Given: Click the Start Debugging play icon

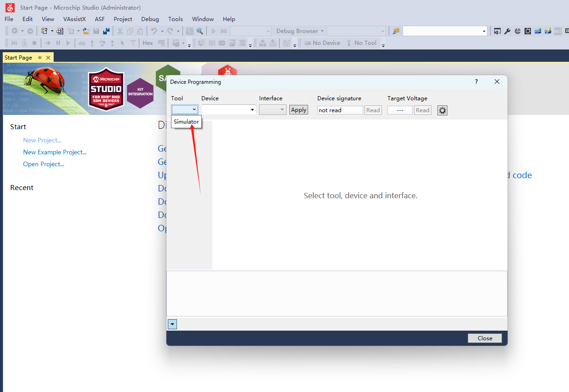Looking at the screenshot, I should (214, 31).
